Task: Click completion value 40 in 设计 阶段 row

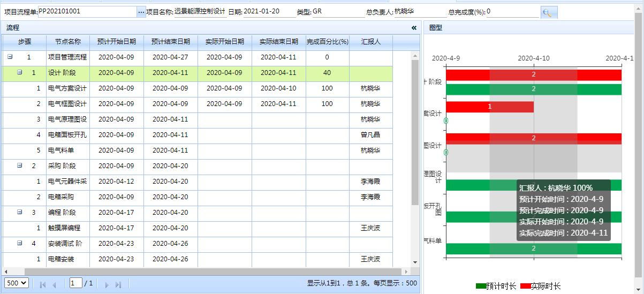Action: pos(327,73)
